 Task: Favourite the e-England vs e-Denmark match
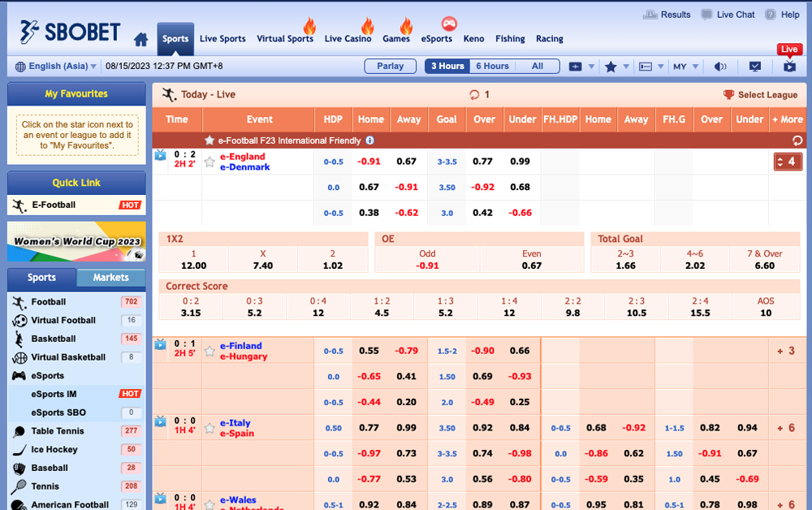pos(209,162)
